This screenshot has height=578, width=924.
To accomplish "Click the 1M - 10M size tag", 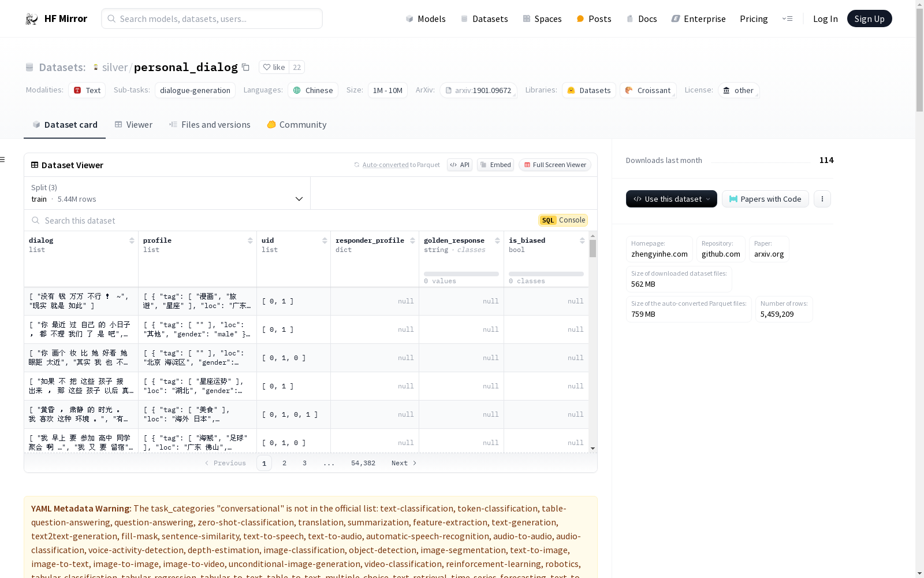I will 388,90.
